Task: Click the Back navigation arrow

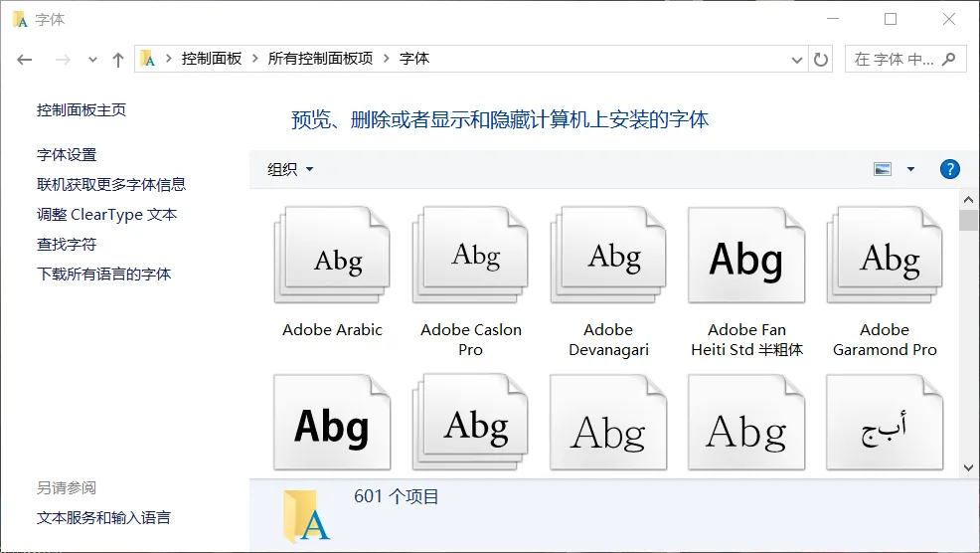Action: tap(25, 60)
